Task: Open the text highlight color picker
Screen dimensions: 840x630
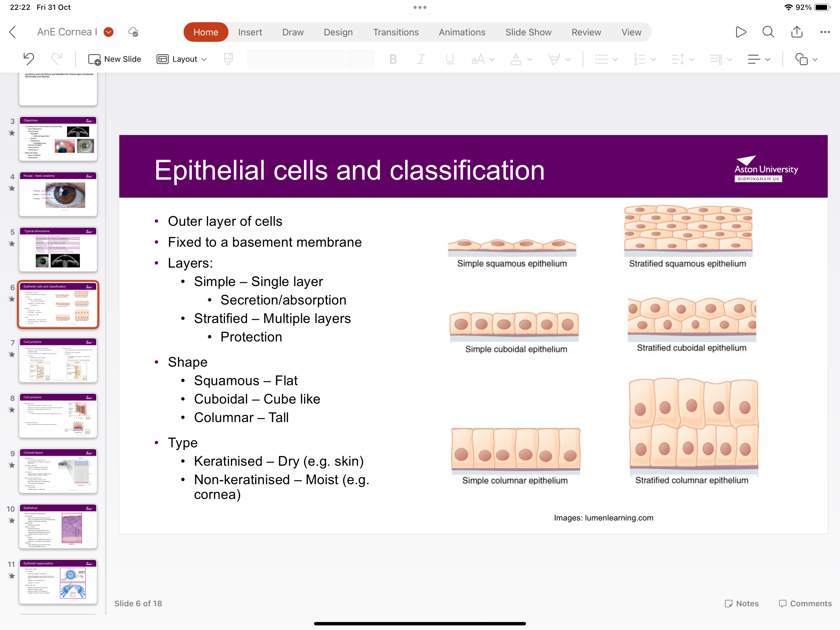Action: (556, 59)
